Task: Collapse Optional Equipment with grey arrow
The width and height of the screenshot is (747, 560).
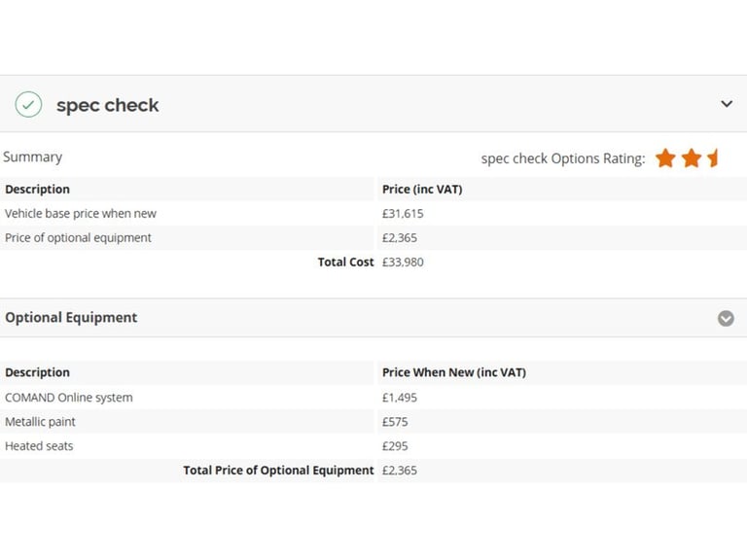Action: (x=726, y=318)
